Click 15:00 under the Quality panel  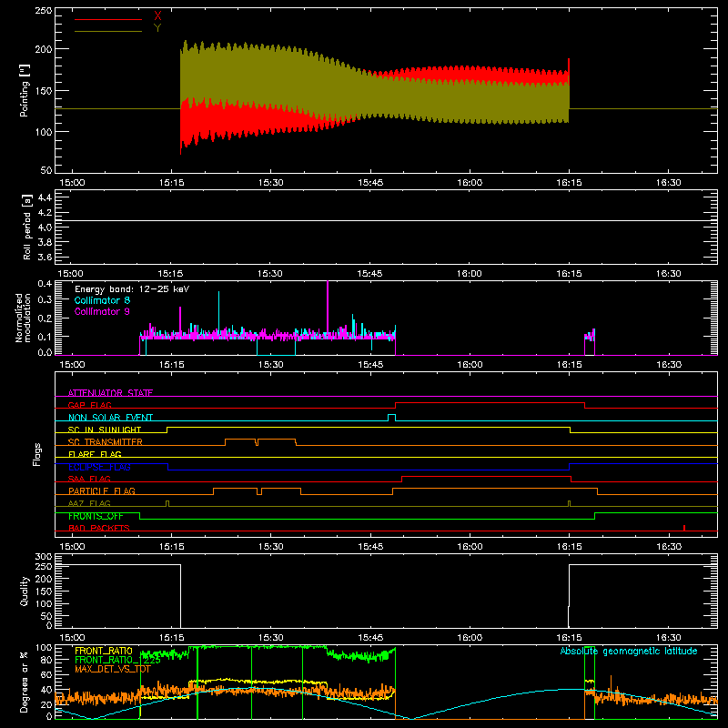[x=72, y=638]
